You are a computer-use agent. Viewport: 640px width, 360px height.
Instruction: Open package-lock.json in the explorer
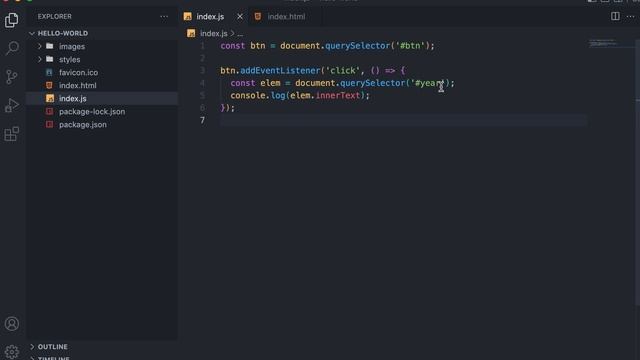pyautogui.click(x=103, y=112)
